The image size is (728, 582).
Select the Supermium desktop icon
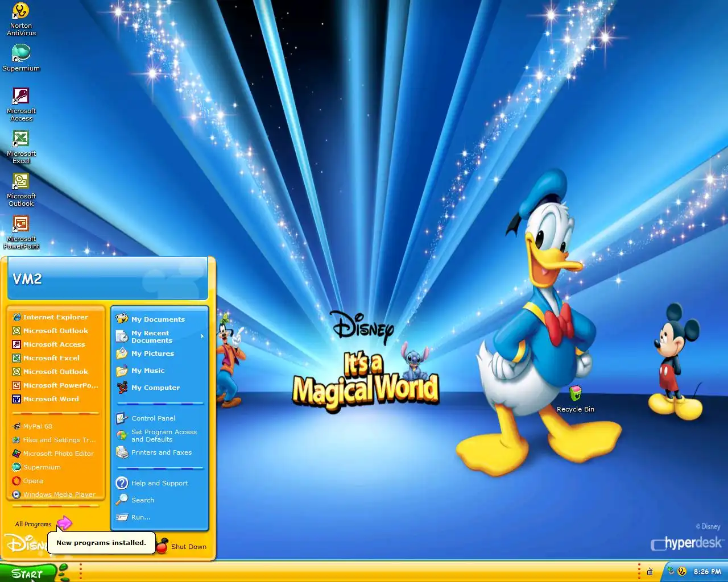[21, 58]
